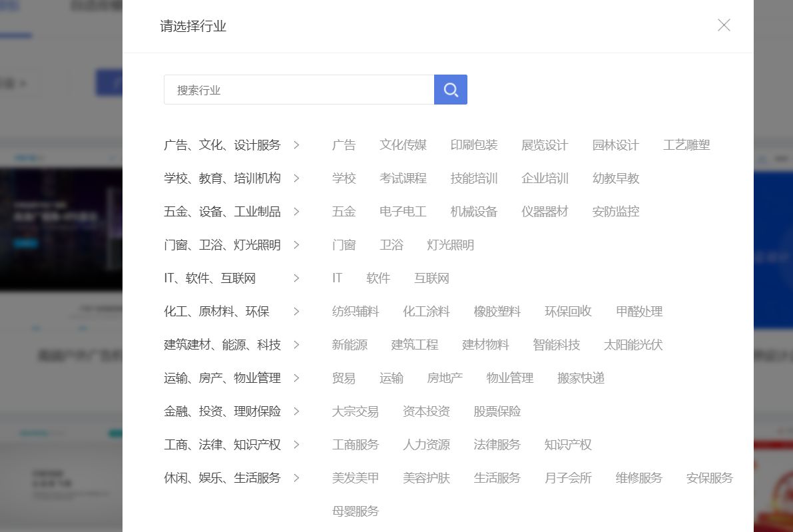793x532 pixels.
Task: Select the 甲醛处理 industry
Action: coord(639,311)
